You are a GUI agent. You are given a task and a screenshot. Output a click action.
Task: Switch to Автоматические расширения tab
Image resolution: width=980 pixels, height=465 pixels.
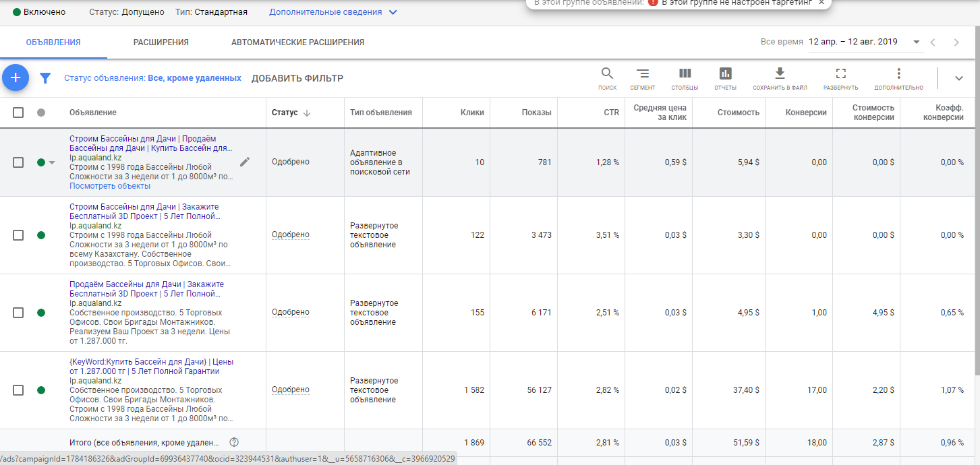click(x=297, y=42)
